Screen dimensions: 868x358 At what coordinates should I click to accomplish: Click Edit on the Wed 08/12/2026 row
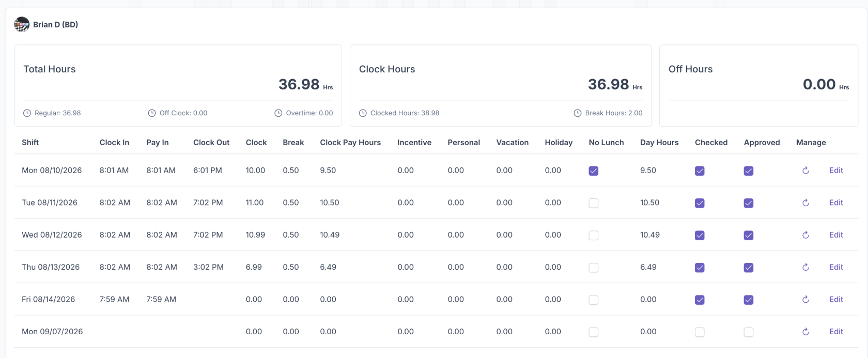[836, 235]
